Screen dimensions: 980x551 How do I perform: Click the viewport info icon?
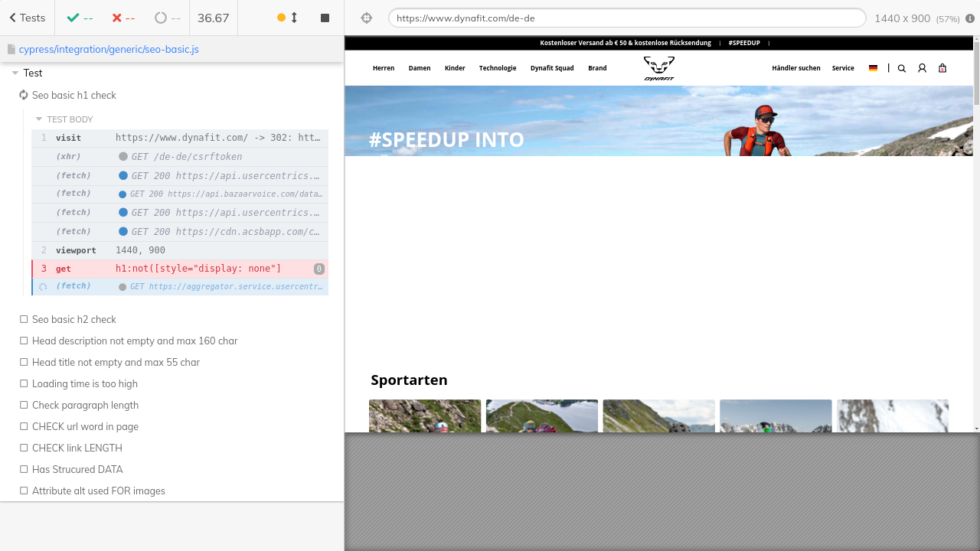pos(970,18)
